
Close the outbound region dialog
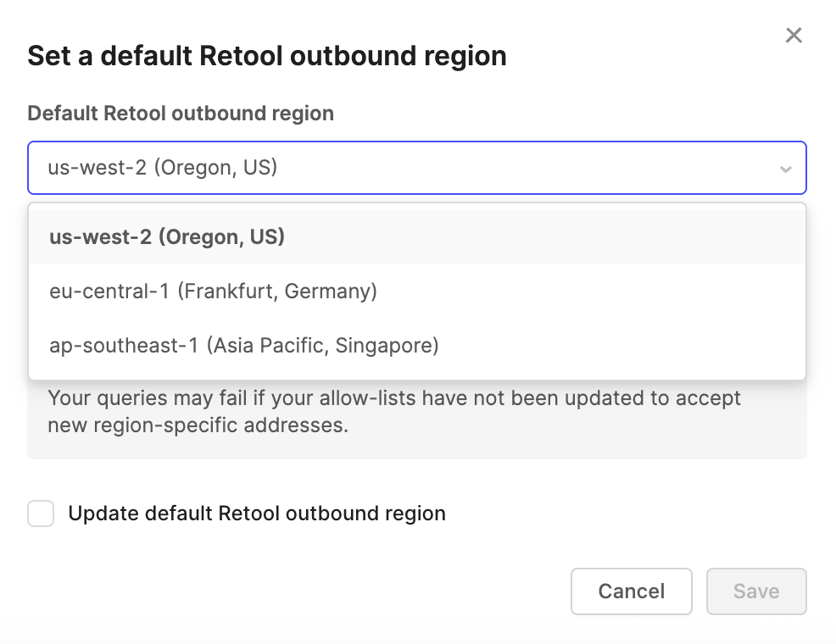click(794, 36)
